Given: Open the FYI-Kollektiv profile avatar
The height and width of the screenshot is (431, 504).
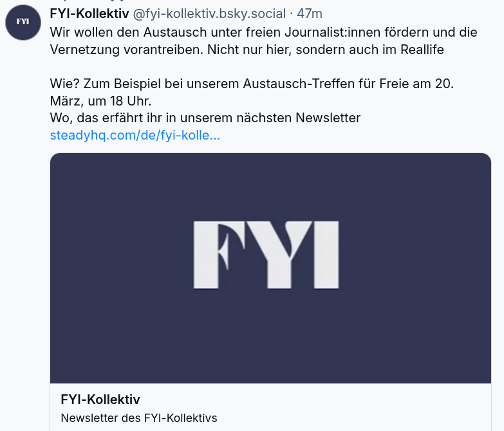Looking at the screenshot, I should coord(23,22).
